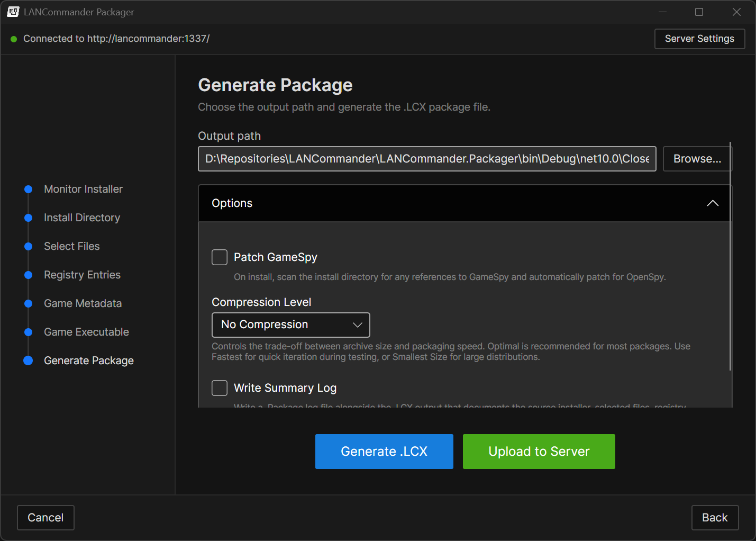This screenshot has height=541, width=756.
Task: Open the Compression Level dropdown
Action: pyautogui.click(x=291, y=325)
